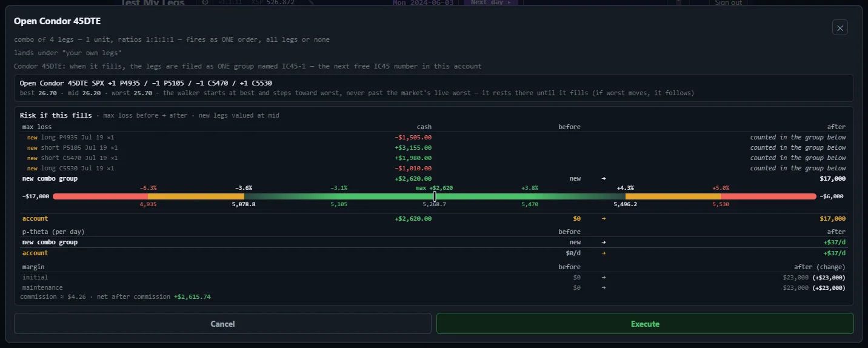Click the Execute button
The image size is (868, 348).
click(645, 324)
